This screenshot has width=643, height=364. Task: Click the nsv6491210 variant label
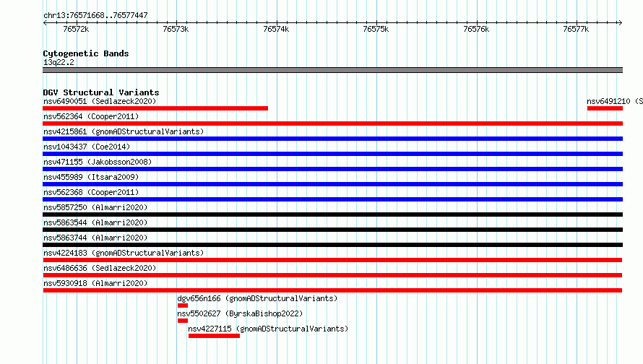[x=615, y=101]
